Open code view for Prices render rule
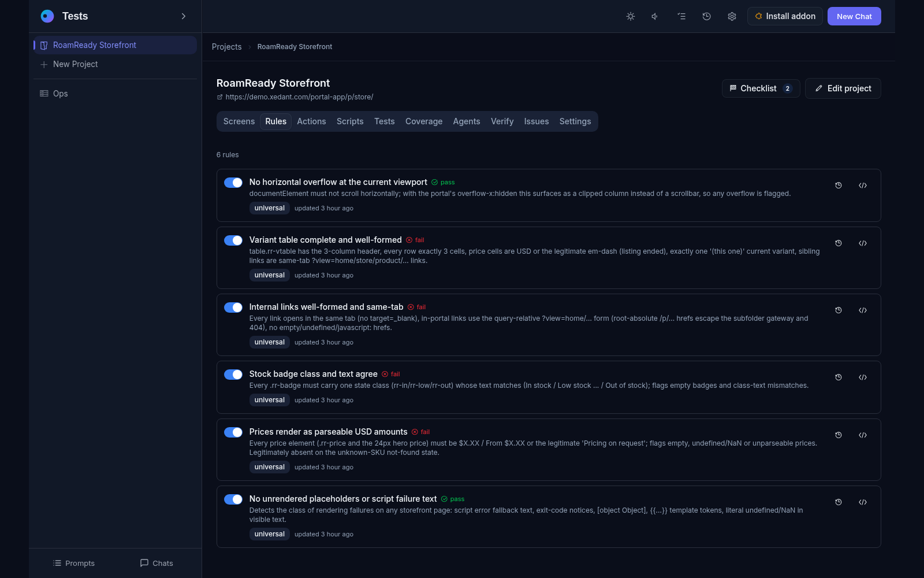The width and height of the screenshot is (924, 578). pyautogui.click(x=863, y=435)
